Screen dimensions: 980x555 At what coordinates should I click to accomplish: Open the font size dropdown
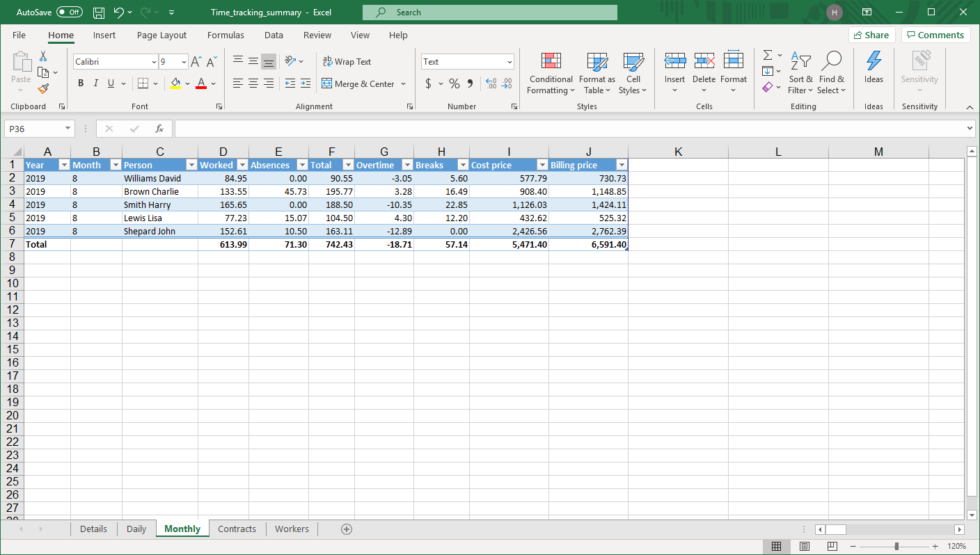click(184, 62)
